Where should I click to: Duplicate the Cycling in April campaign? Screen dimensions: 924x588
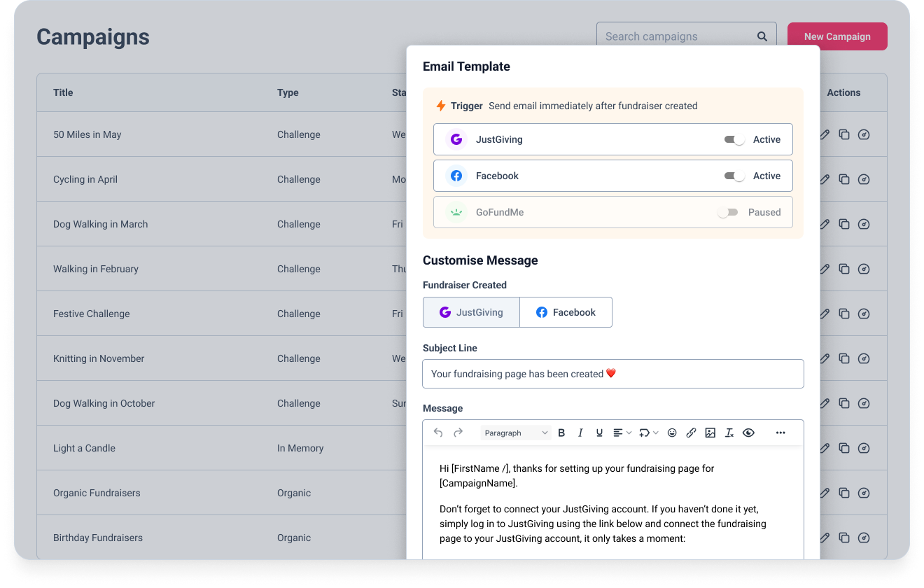pyautogui.click(x=844, y=179)
